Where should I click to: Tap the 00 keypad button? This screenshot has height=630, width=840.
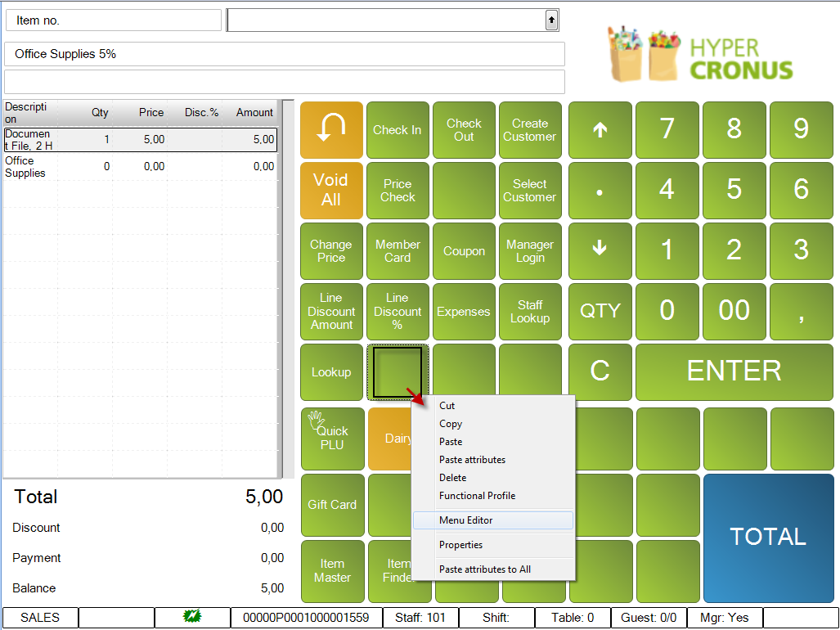[734, 312]
